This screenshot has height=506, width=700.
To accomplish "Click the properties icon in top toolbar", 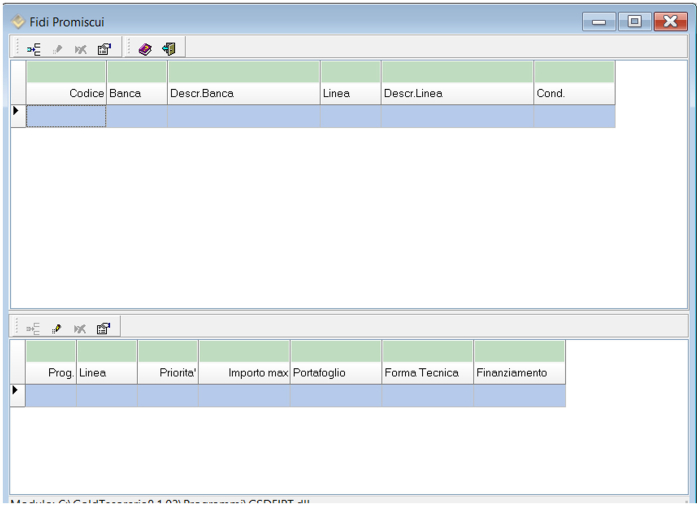I will click(104, 48).
